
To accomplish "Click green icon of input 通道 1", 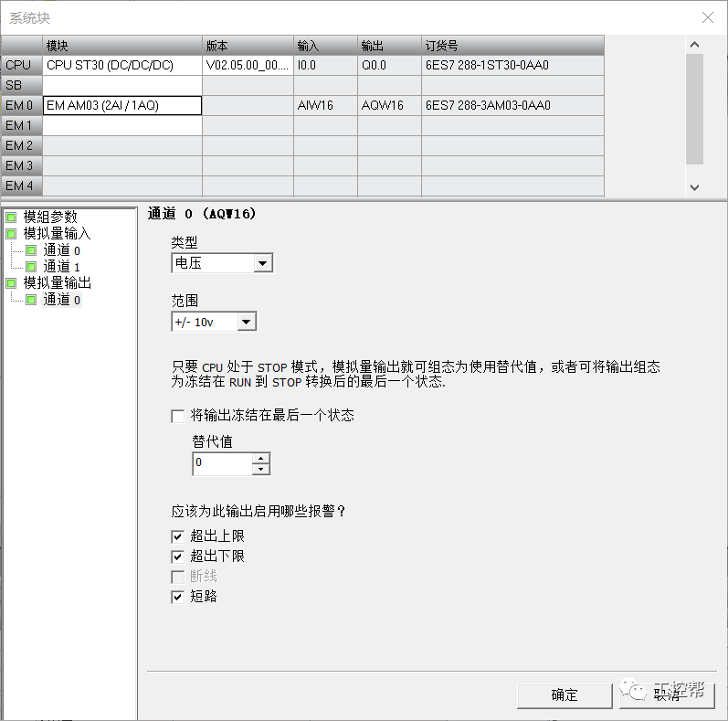I will pyautogui.click(x=31, y=267).
